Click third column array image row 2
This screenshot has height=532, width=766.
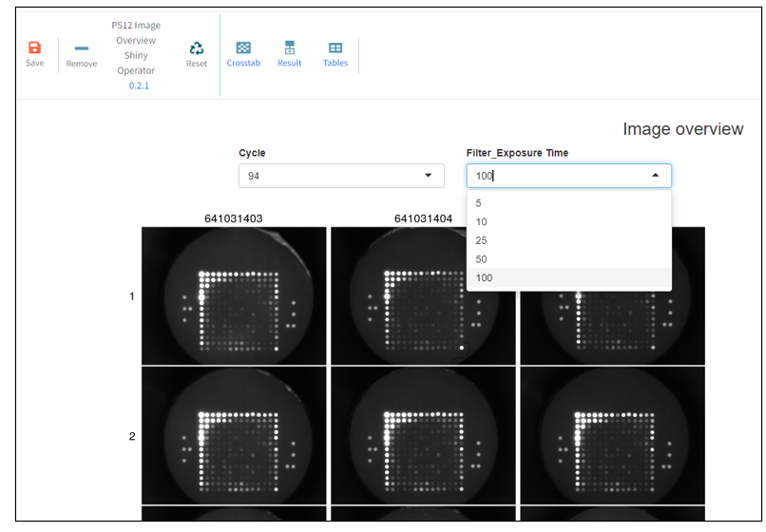[x=613, y=436]
